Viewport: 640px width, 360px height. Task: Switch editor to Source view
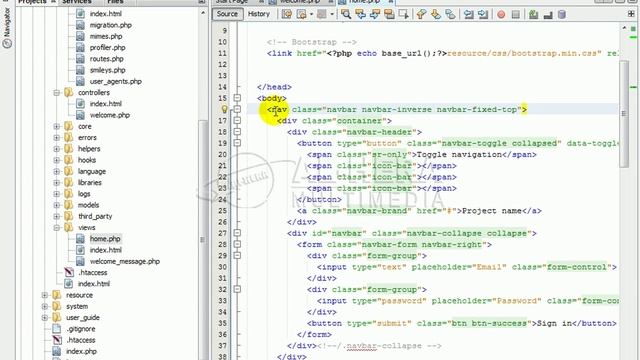click(227, 14)
